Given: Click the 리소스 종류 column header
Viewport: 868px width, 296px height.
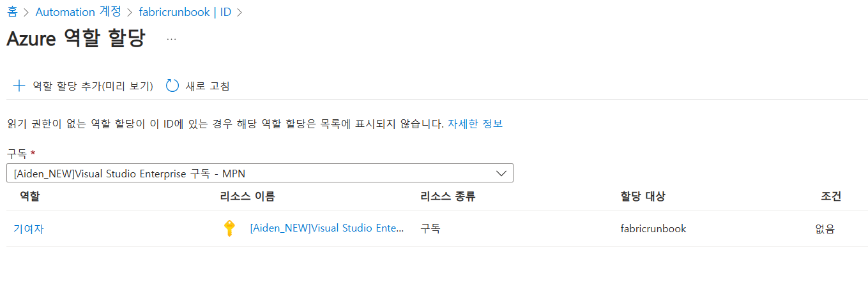Looking at the screenshot, I should coord(448,196).
